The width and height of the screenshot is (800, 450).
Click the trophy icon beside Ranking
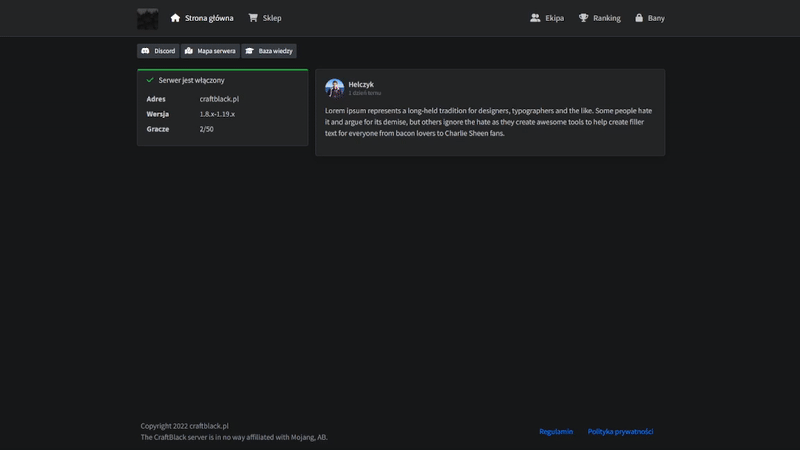[583, 18]
